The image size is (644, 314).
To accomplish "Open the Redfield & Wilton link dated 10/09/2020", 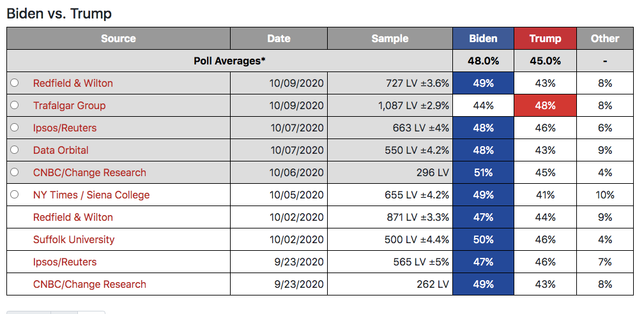I will pos(73,84).
